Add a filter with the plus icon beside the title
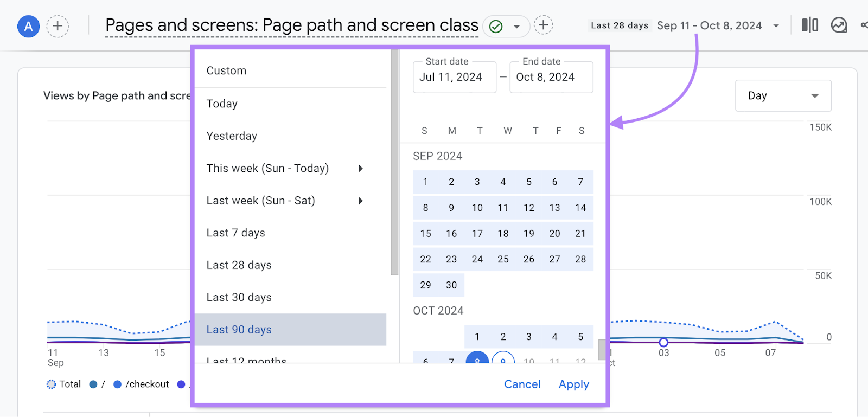Image resolution: width=868 pixels, height=417 pixels. point(543,25)
